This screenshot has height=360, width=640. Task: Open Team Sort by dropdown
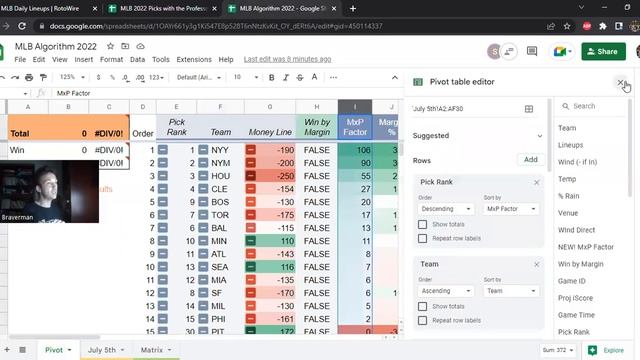click(511, 291)
